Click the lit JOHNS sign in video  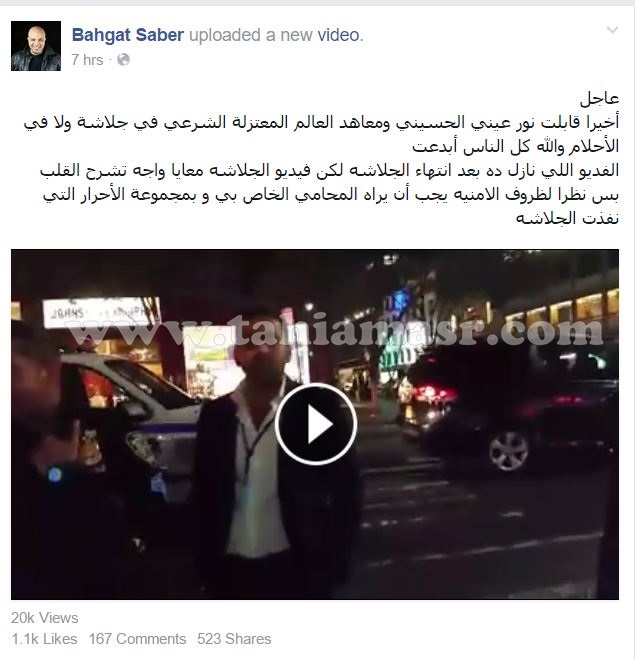point(101,312)
